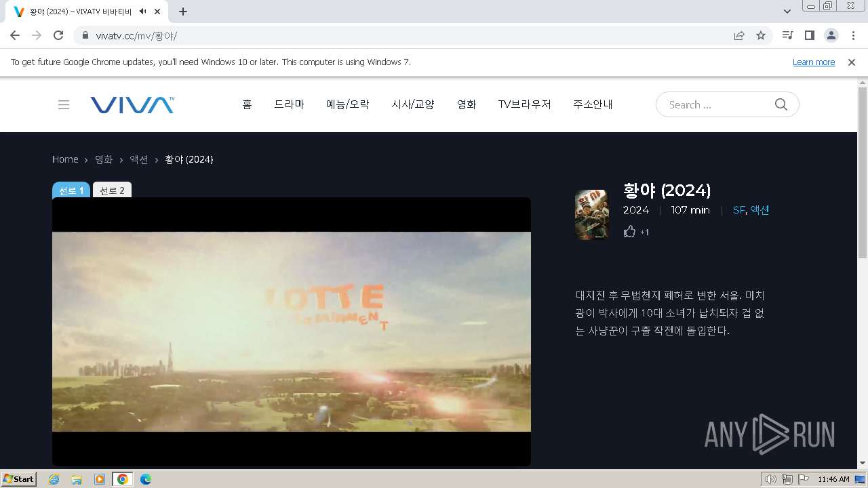Image resolution: width=868 pixels, height=488 pixels.
Task: Open the 홈 menu item
Action: (247, 104)
